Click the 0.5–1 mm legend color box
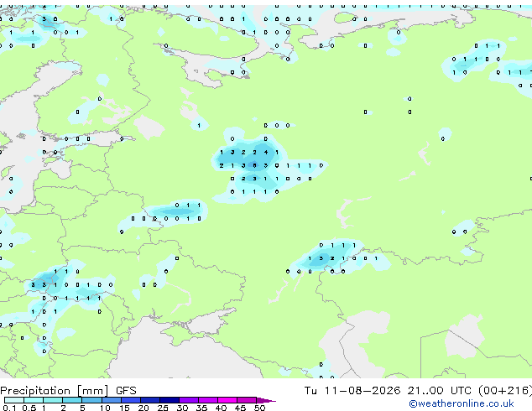This screenshot has height=411, width=532. point(34,400)
